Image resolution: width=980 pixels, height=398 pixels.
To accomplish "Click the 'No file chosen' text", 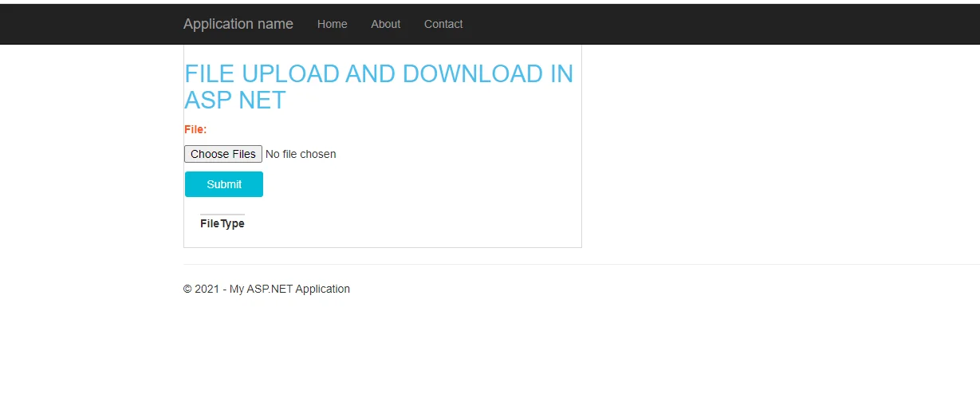I will 301,154.
